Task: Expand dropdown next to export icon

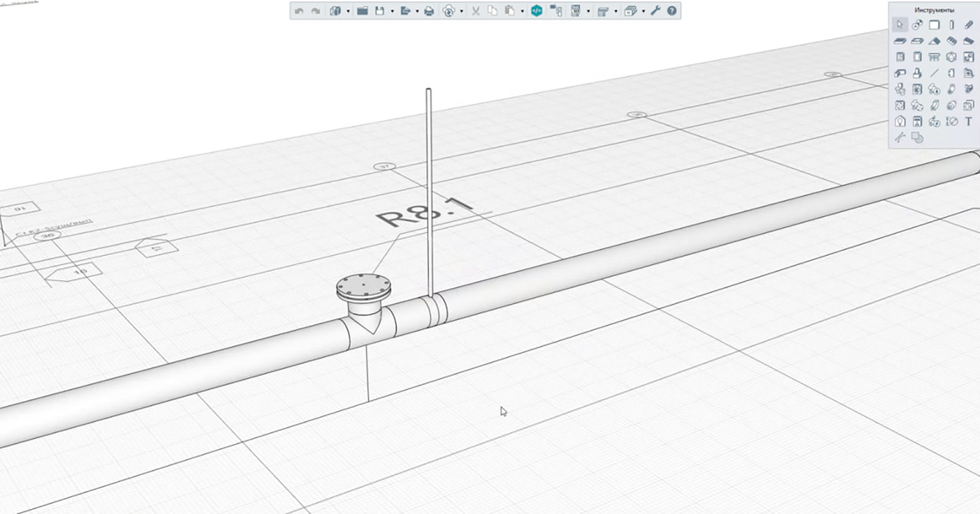Action: 417,11
